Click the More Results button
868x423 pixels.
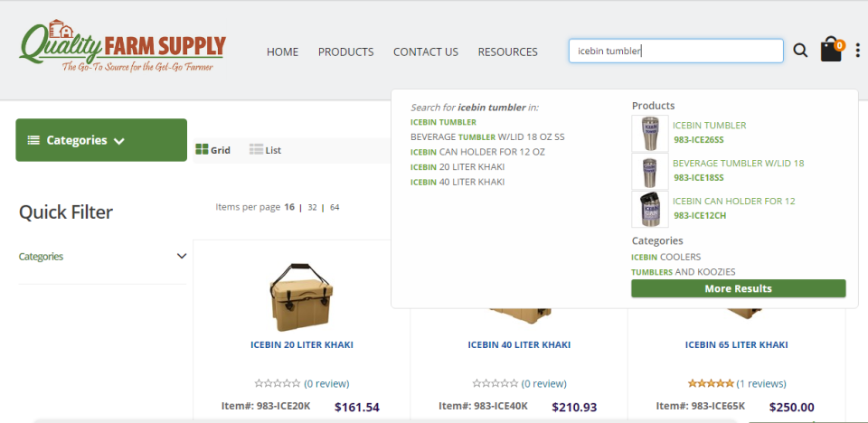click(x=739, y=288)
